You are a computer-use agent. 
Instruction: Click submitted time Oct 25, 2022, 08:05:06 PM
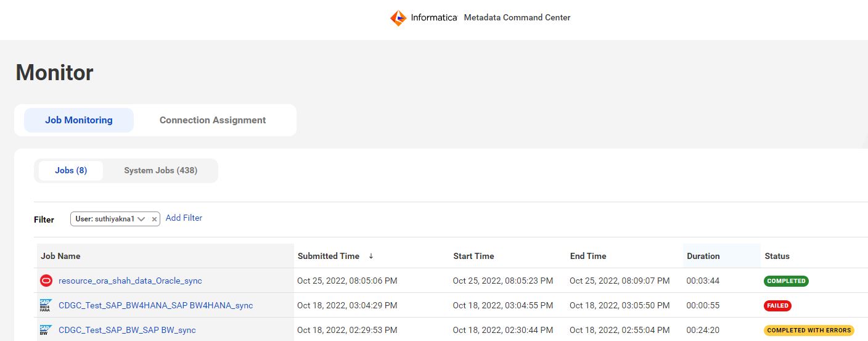tap(347, 281)
